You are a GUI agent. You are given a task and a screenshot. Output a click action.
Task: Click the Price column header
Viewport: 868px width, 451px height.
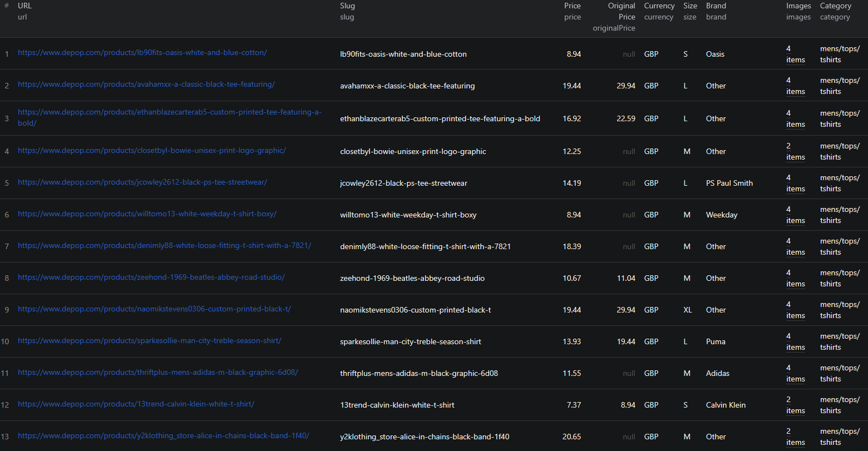572,6
